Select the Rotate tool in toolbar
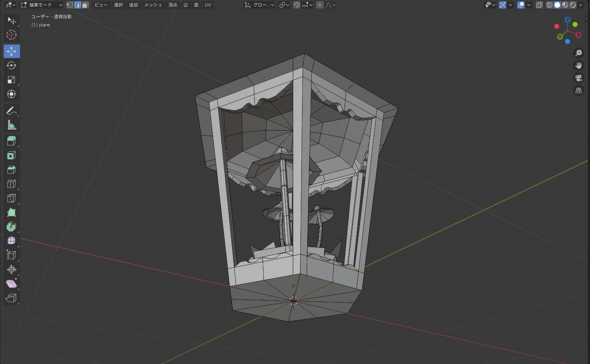The image size is (590, 364). click(12, 66)
